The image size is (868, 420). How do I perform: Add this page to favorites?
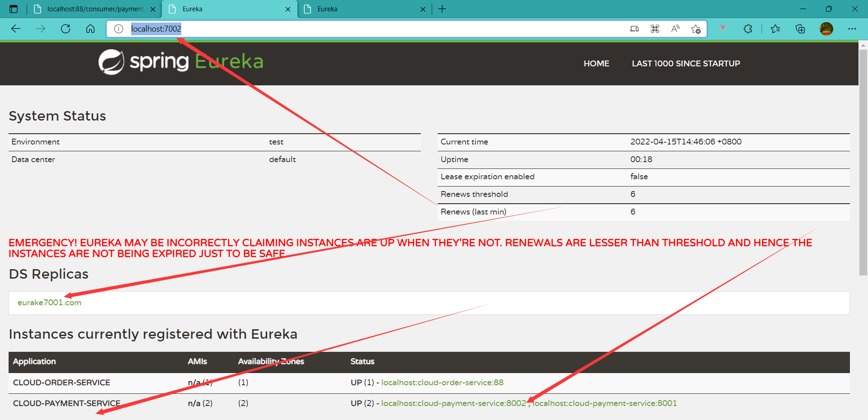[x=696, y=29]
